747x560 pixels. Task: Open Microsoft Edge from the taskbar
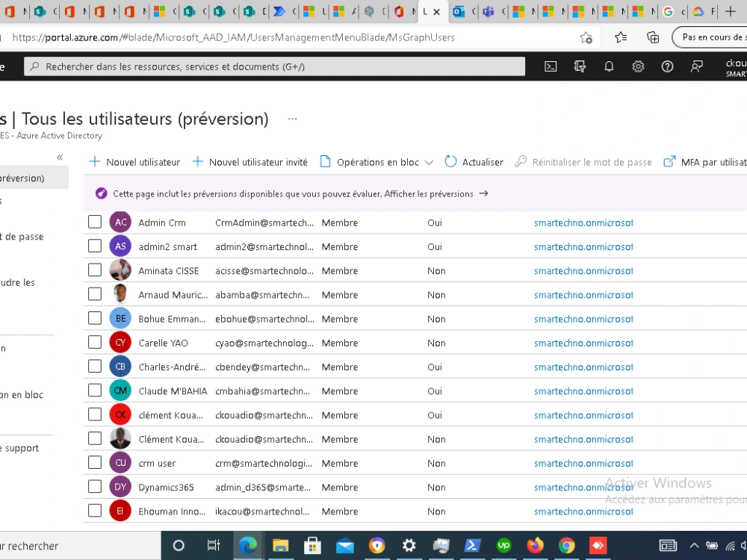click(x=248, y=545)
